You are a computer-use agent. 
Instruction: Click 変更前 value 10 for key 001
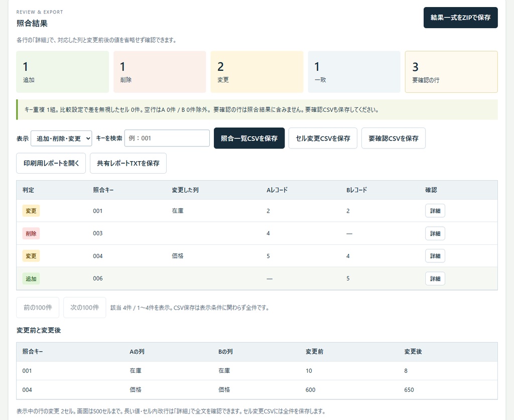pos(309,371)
